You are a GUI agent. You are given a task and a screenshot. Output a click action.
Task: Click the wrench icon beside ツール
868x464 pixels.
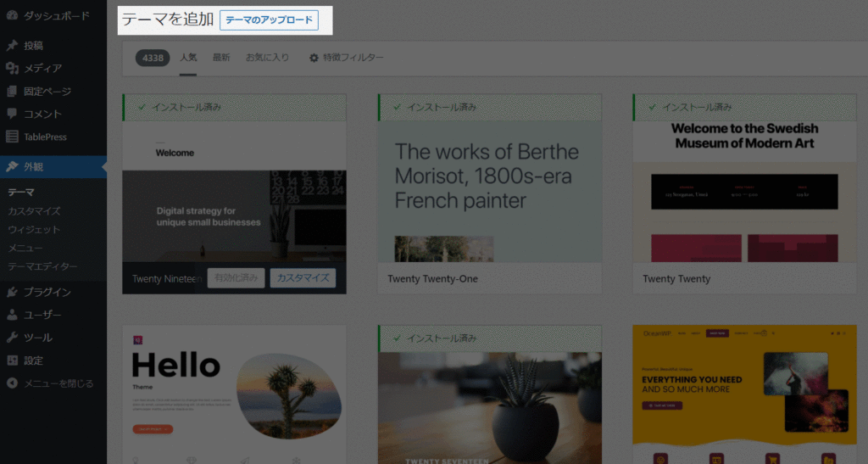(12, 338)
